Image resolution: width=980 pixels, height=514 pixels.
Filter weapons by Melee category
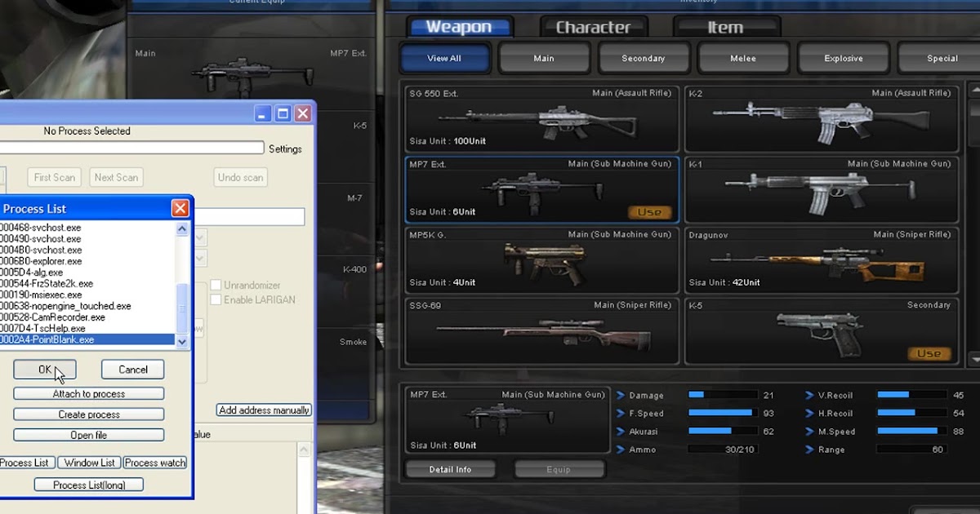click(x=743, y=59)
